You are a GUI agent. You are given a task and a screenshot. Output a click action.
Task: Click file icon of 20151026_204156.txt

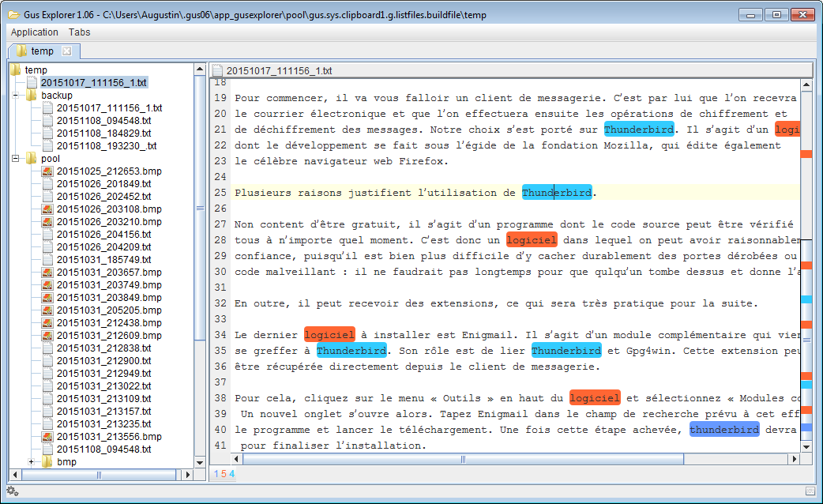coord(47,234)
